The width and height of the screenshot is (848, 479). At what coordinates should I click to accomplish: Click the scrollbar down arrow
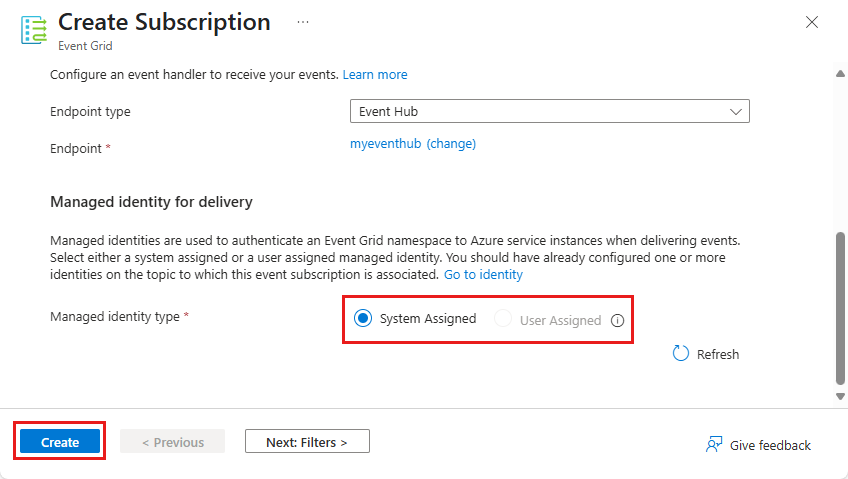click(x=840, y=397)
